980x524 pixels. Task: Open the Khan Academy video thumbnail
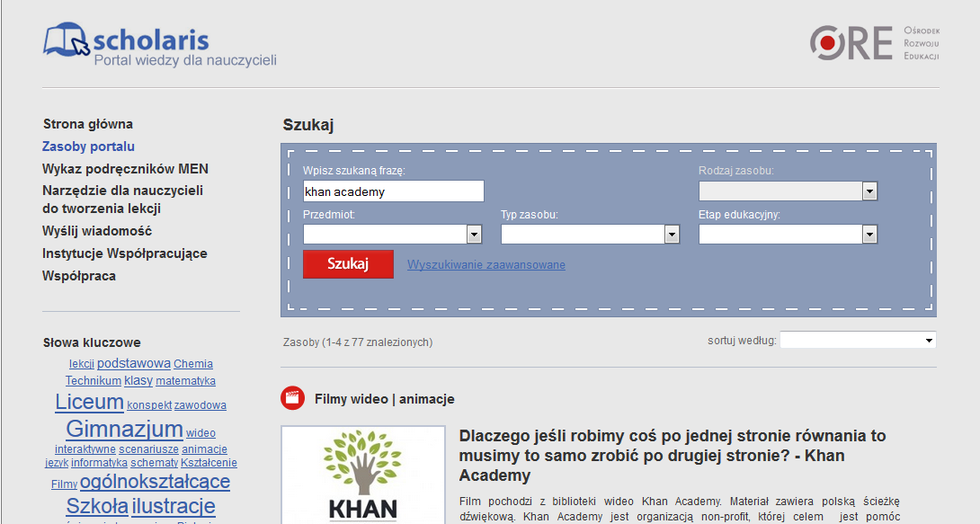(x=363, y=475)
